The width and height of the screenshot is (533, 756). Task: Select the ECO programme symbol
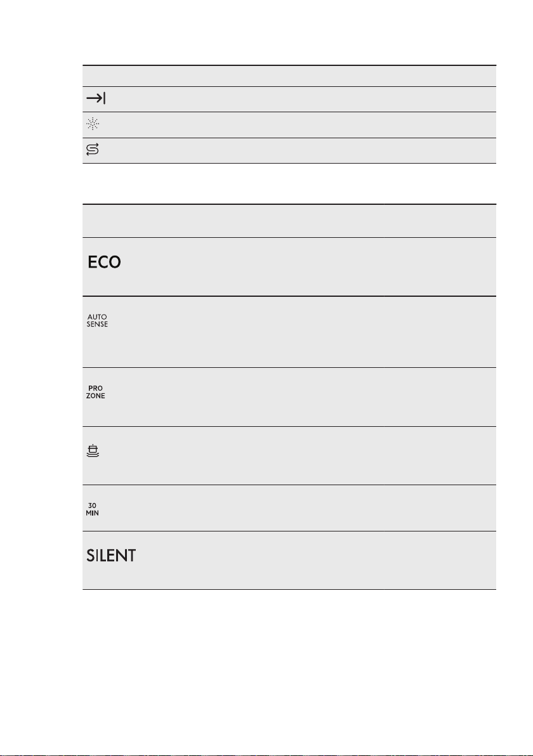(104, 263)
